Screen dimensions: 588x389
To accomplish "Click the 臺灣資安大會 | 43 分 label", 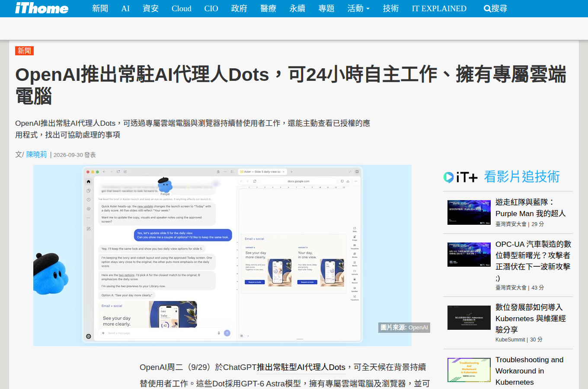I will pyautogui.click(x=520, y=287).
